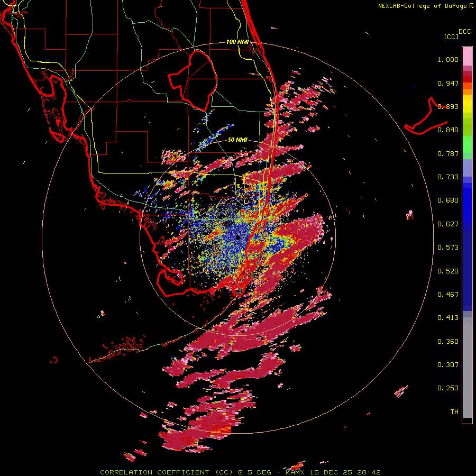This screenshot has height=476, width=476.
Task: Click the [CC] units label
Action: click(451, 36)
